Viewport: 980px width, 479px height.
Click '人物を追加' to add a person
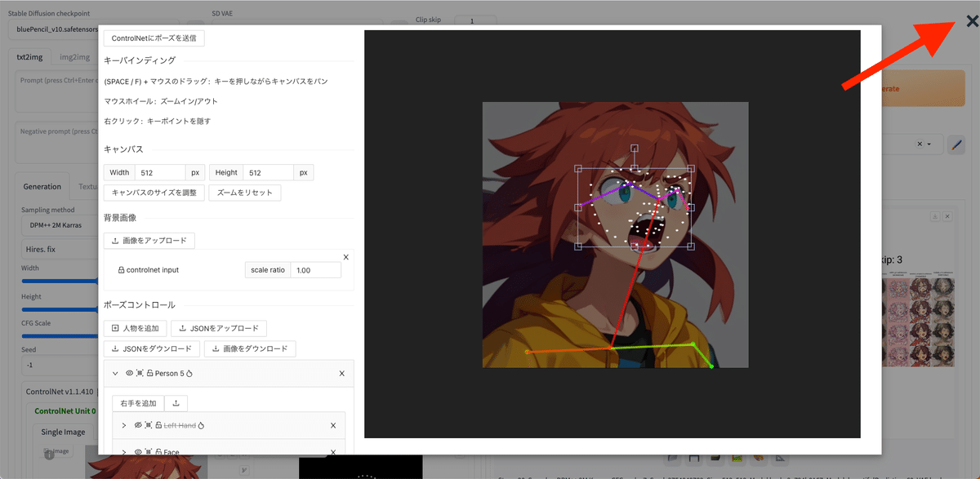[x=136, y=328]
